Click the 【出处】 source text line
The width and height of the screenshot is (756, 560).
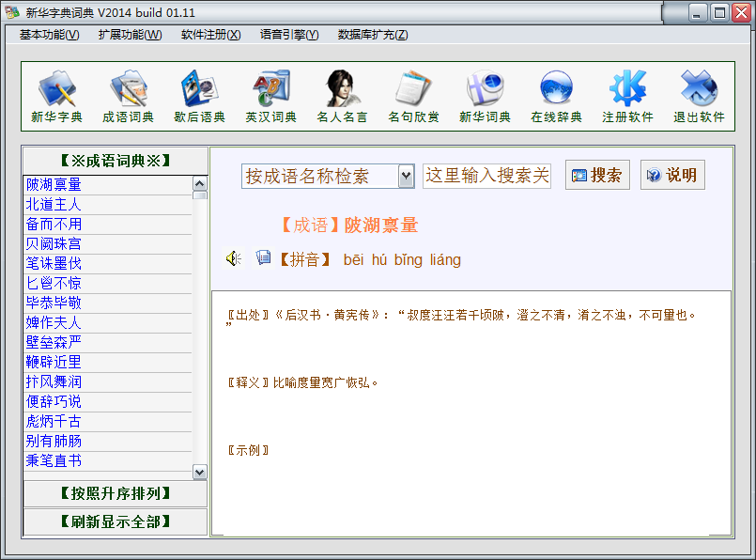462,316
